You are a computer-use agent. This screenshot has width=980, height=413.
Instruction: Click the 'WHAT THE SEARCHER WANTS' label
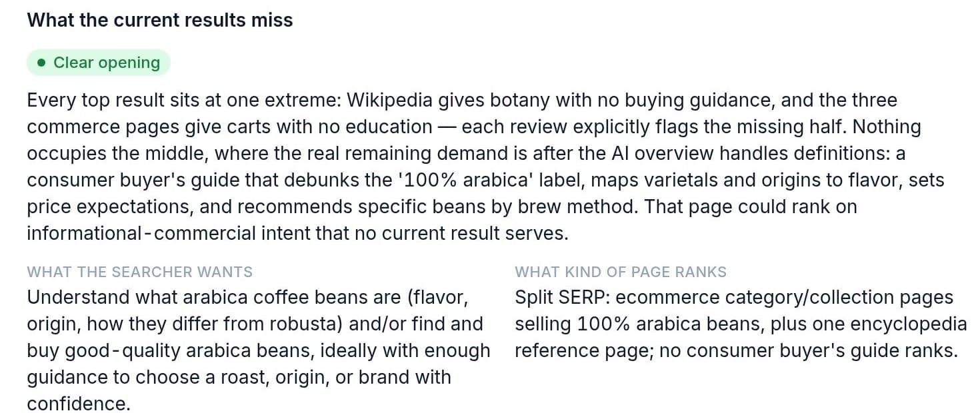tap(140, 272)
